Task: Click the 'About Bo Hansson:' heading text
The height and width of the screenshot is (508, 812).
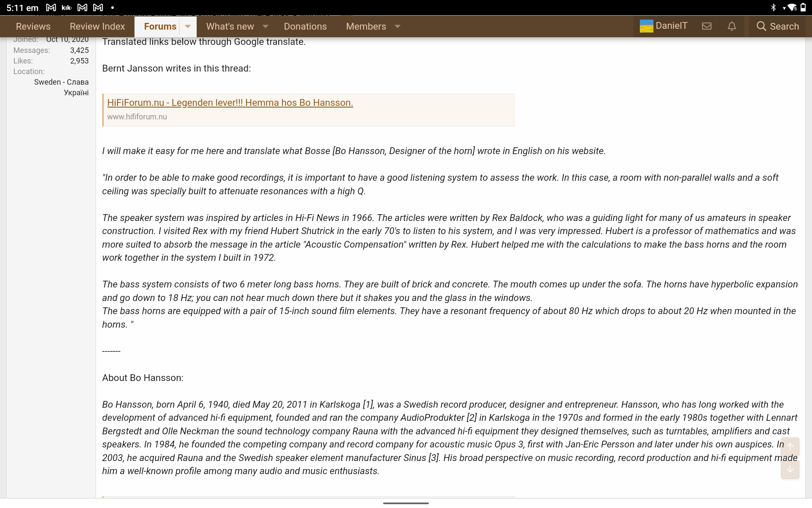Action: point(143,378)
